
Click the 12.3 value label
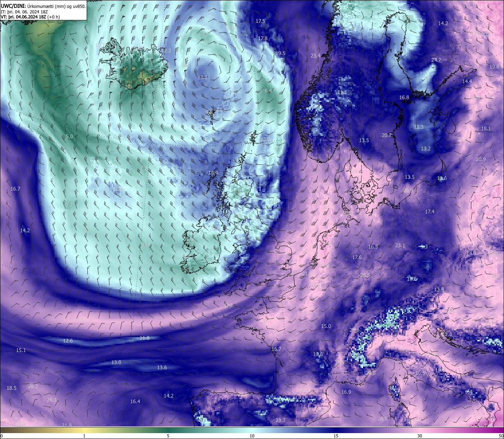click(419, 127)
